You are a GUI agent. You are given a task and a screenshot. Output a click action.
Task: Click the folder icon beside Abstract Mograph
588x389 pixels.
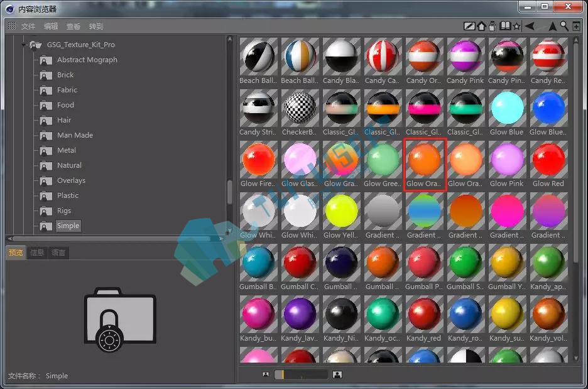[46, 60]
